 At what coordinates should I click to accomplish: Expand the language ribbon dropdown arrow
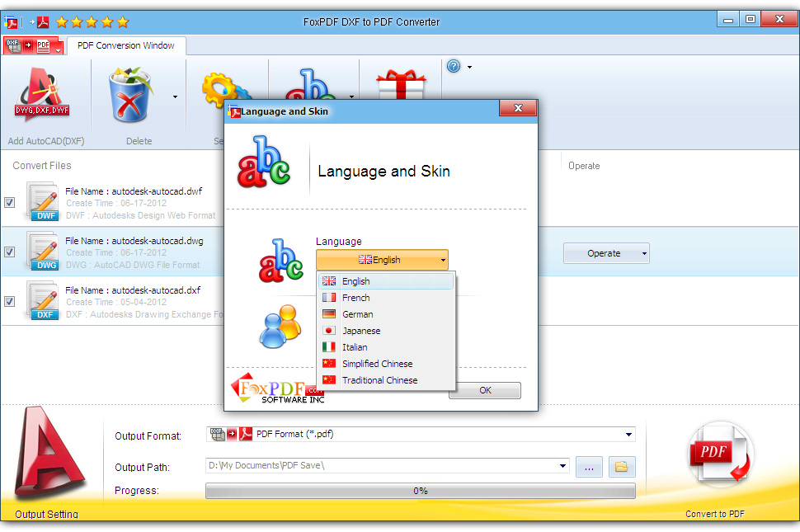click(351, 97)
